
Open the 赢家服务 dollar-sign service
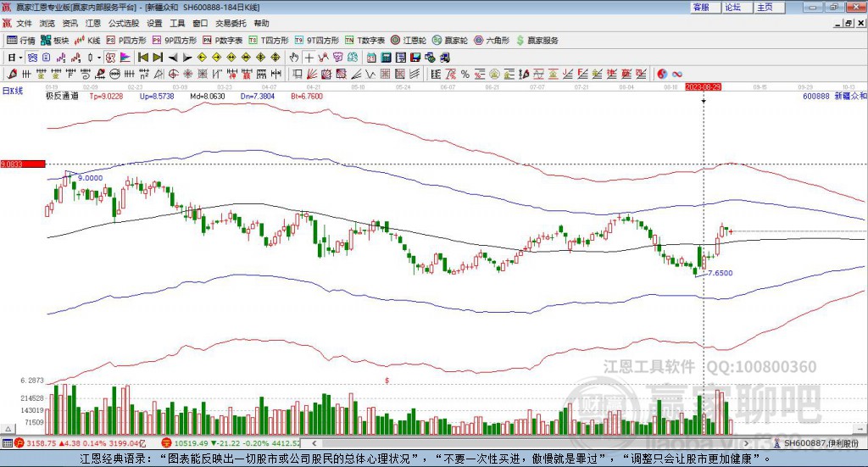[x=537, y=40]
